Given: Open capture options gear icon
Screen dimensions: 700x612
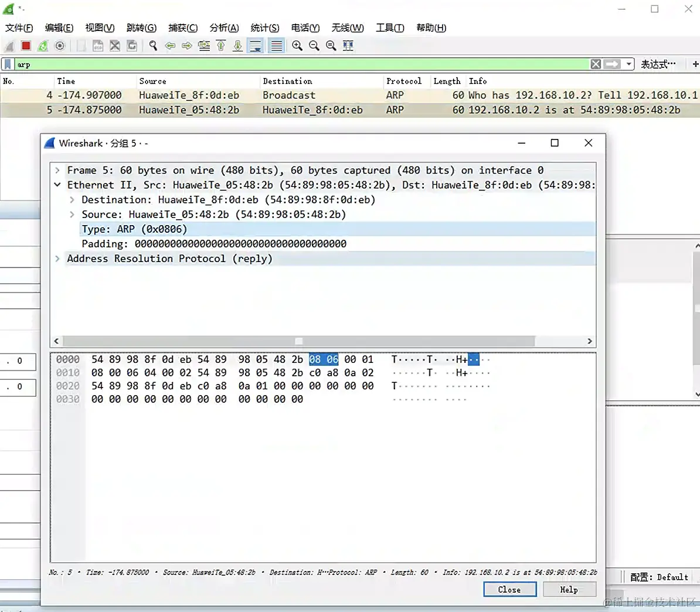Looking at the screenshot, I should 60,46.
